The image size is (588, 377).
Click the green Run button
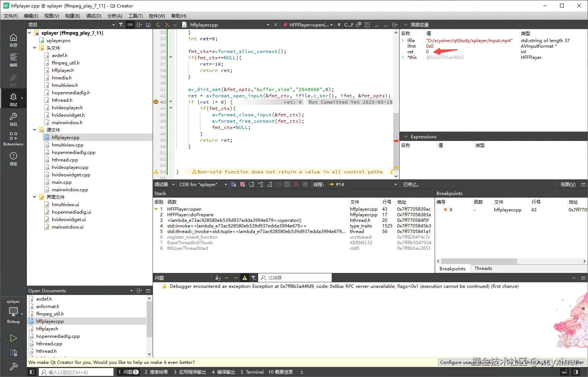(13, 338)
